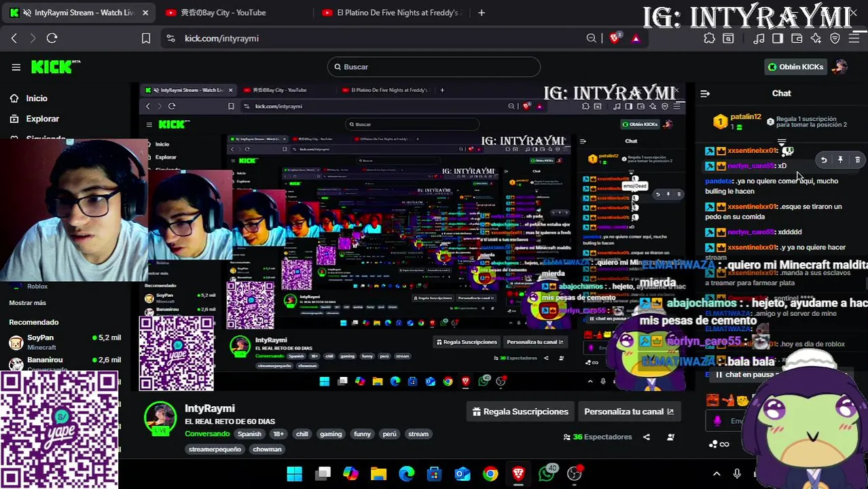Bookmark this page
Image resolution: width=868 pixels, height=489 pixels.
coord(146,39)
